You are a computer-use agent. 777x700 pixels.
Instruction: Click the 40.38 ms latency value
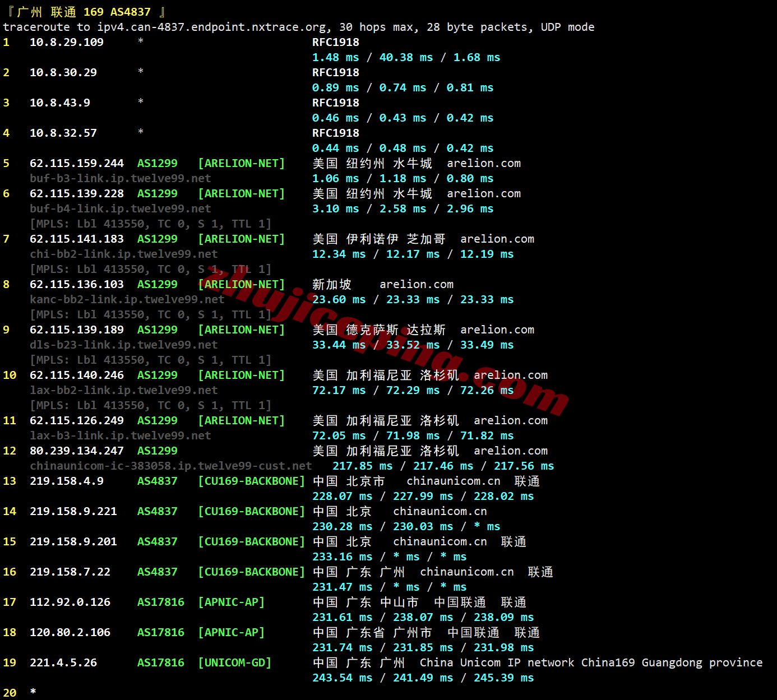(406, 57)
